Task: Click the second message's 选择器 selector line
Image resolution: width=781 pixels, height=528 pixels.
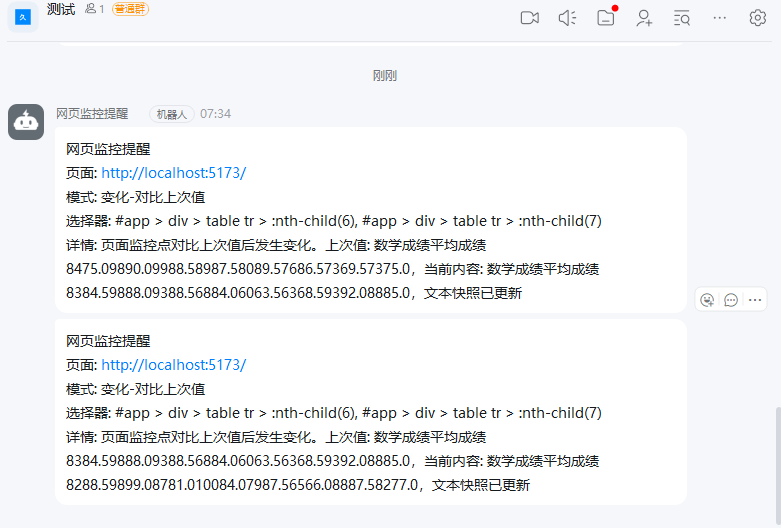Action: (x=334, y=413)
